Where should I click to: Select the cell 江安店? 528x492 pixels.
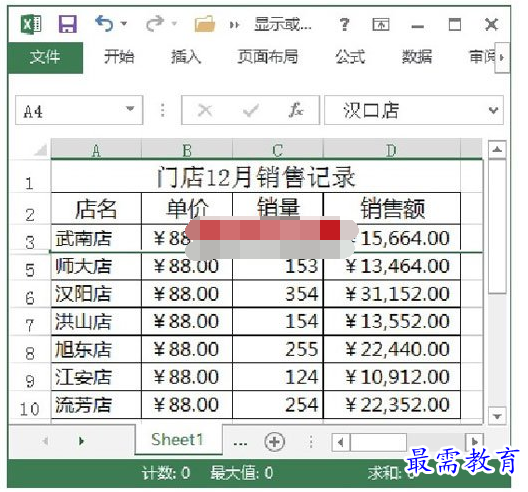click(x=96, y=377)
